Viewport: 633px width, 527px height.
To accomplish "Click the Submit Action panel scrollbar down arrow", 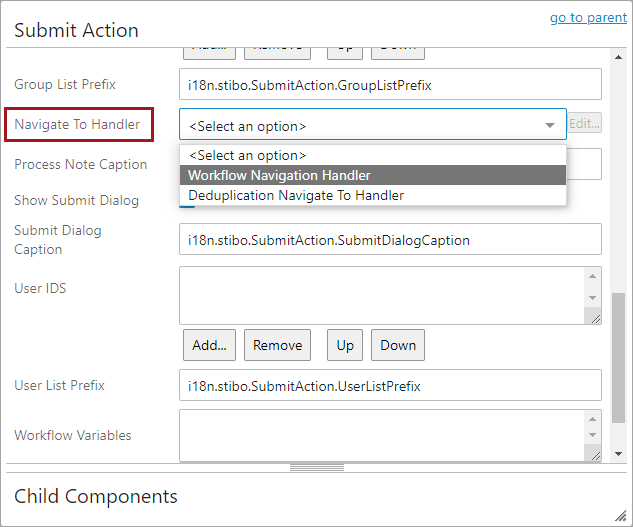I will tap(619, 454).
